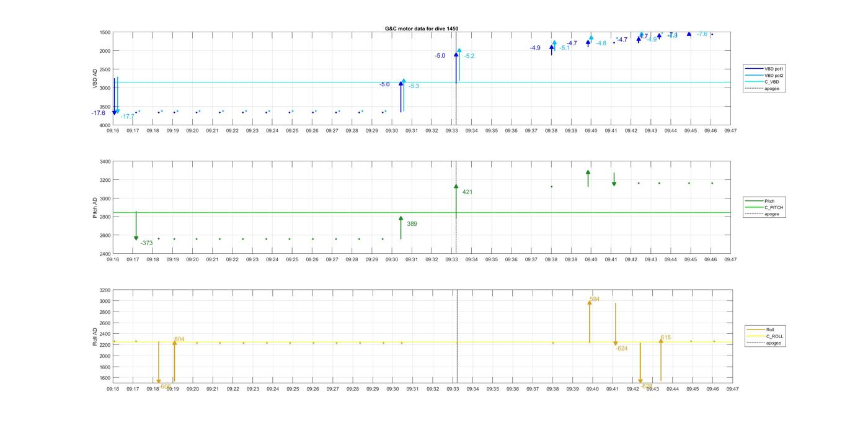Click the "3400" y-axis tick on Pitch plot
868x430 pixels.
pos(105,162)
